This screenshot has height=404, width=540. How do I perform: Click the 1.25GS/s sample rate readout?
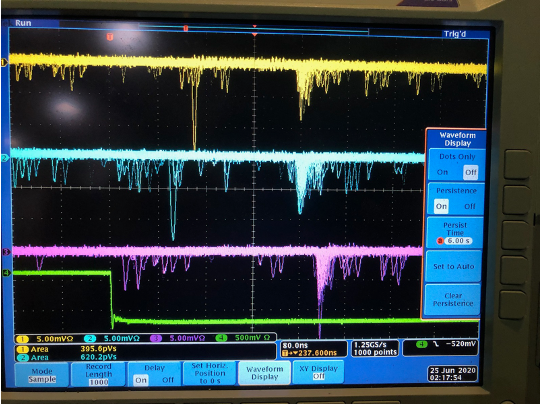click(370, 345)
